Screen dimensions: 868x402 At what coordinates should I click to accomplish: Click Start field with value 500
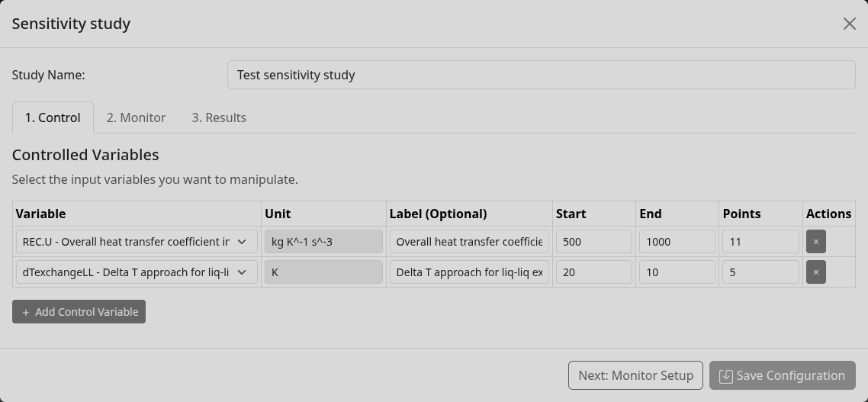[x=593, y=242]
